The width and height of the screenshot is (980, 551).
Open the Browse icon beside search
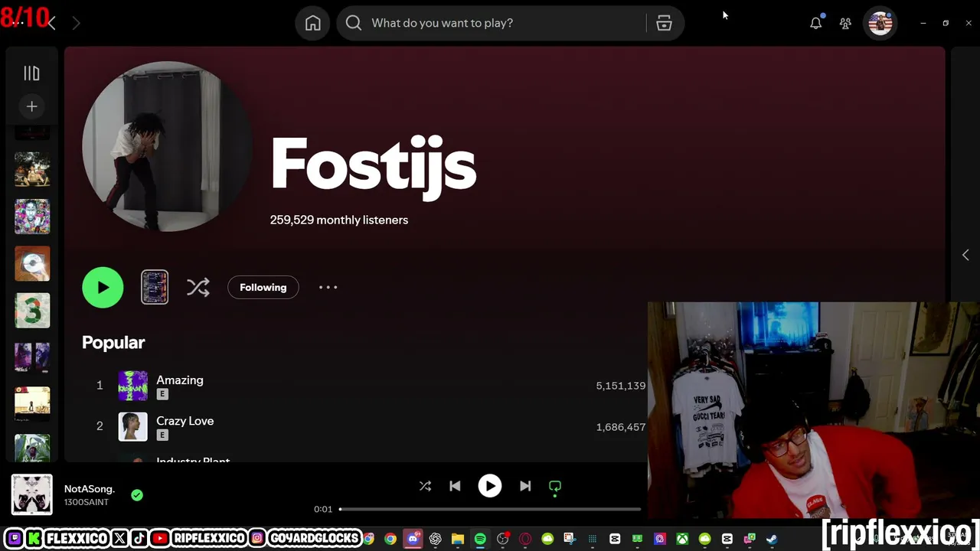click(664, 23)
